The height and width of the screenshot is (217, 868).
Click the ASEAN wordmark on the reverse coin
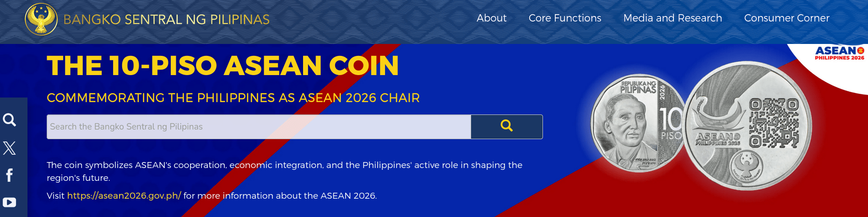(717, 137)
